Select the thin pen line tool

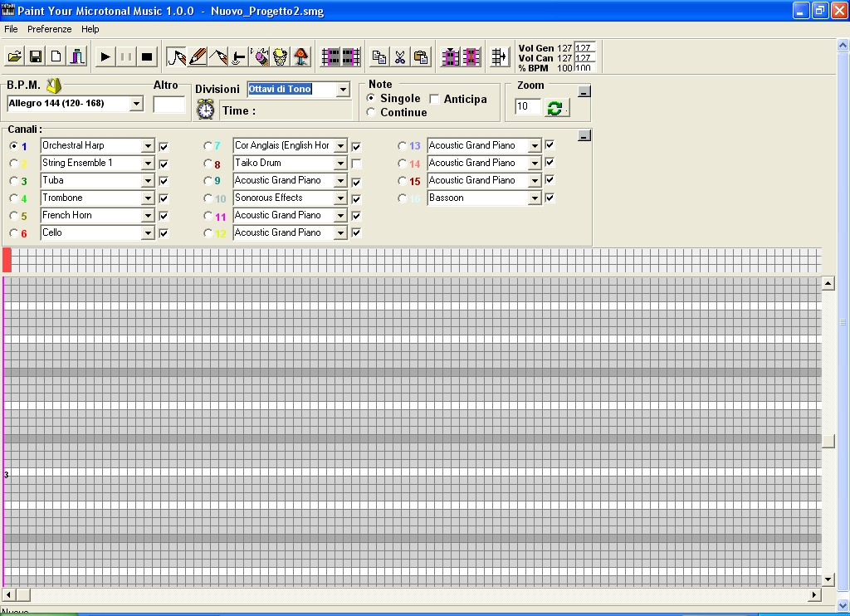coord(218,56)
